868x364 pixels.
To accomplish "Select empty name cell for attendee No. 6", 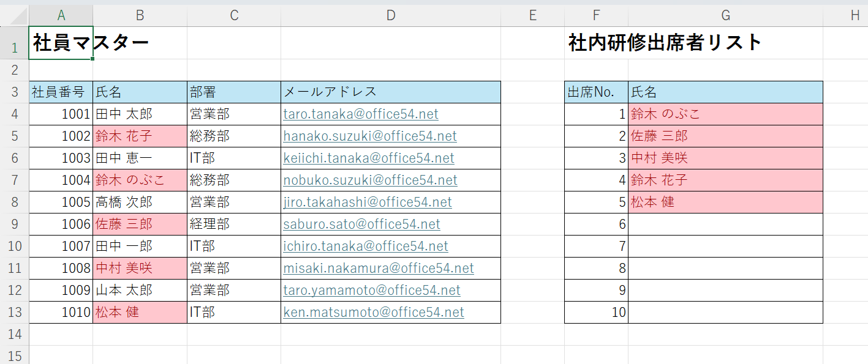I will [726, 224].
